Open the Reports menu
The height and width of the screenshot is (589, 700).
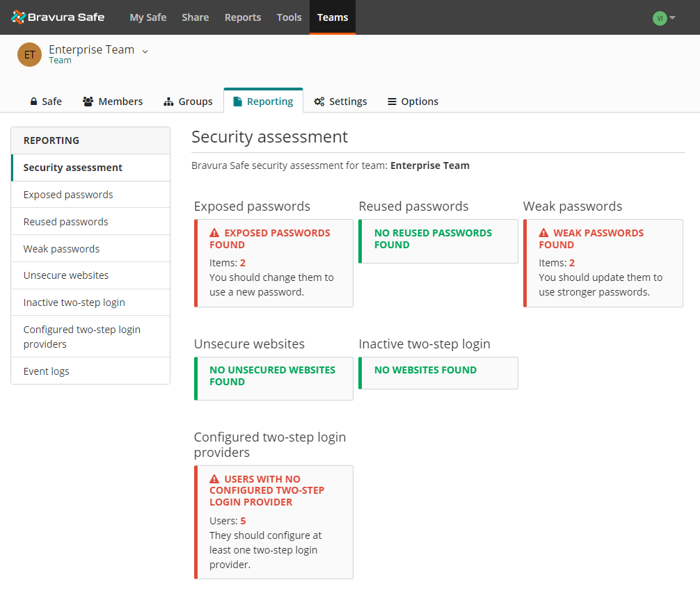[243, 17]
